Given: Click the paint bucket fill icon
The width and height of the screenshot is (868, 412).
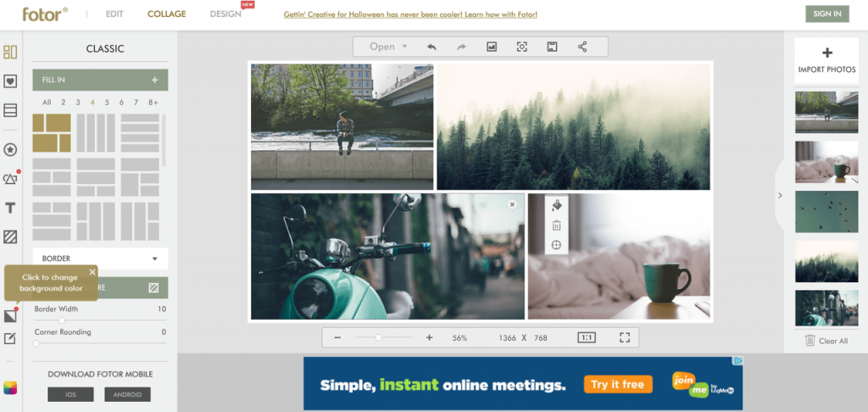Looking at the screenshot, I should pyautogui.click(x=557, y=205).
